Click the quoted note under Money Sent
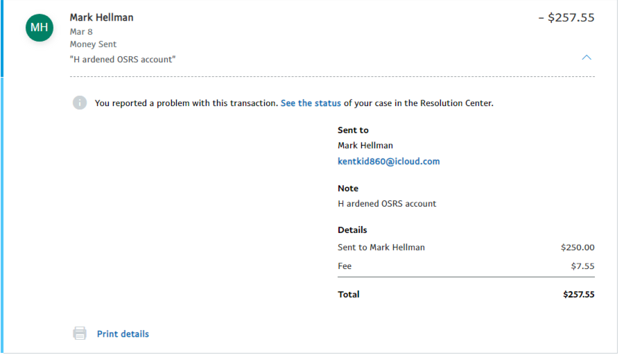 123,60
